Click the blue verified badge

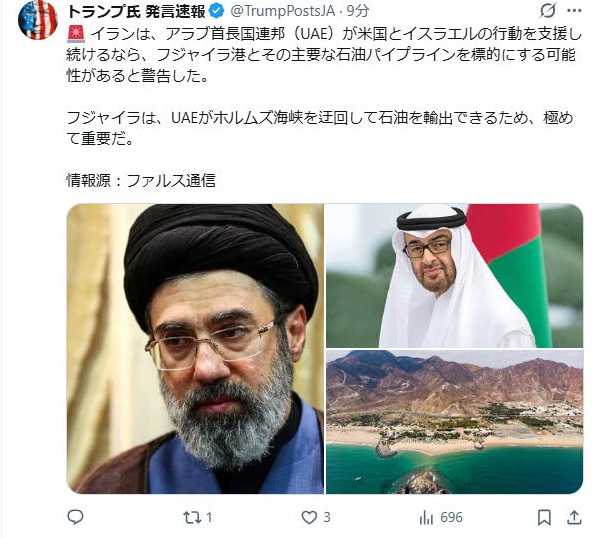[x=217, y=11]
